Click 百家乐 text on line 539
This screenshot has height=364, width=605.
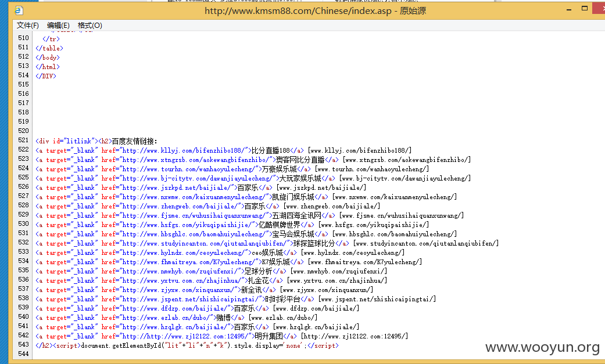[244, 308]
